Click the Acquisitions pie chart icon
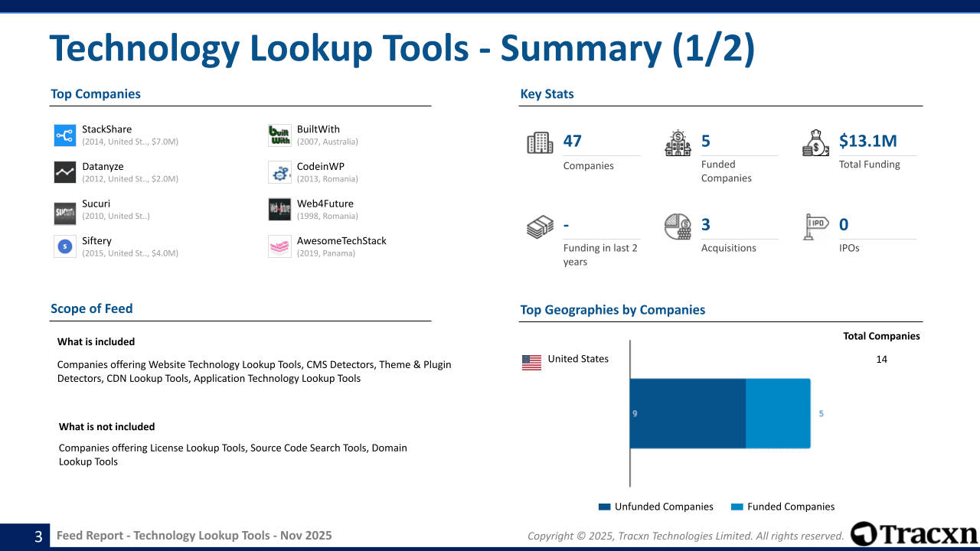The image size is (980, 551). point(678,227)
